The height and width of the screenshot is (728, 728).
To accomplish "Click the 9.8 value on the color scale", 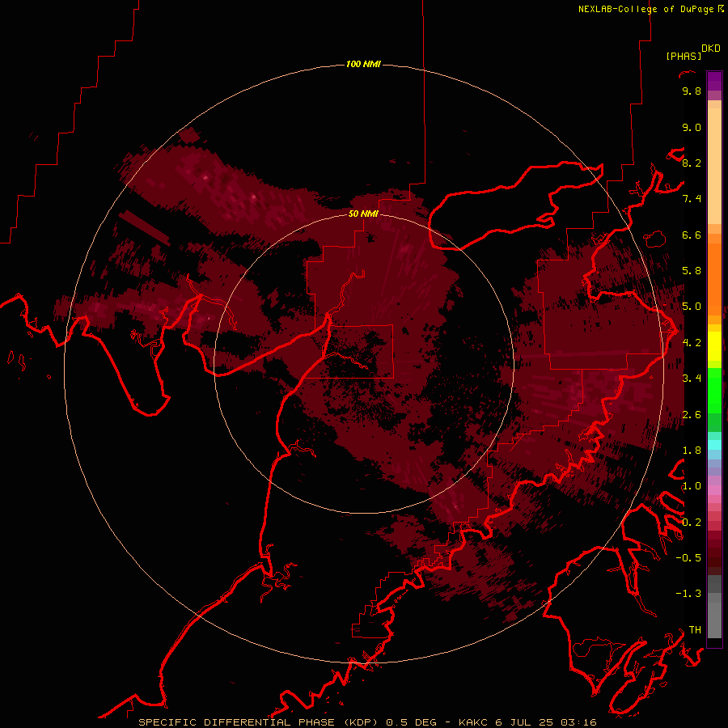I will (692, 91).
